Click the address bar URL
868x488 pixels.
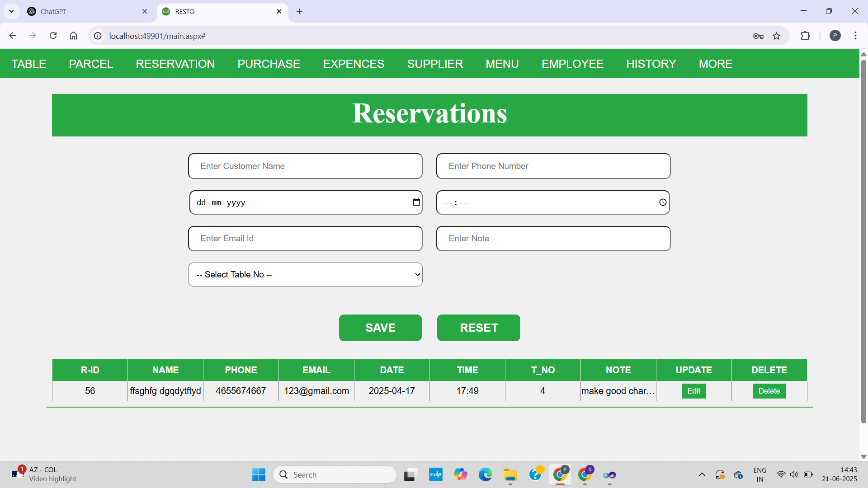[157, 36]
